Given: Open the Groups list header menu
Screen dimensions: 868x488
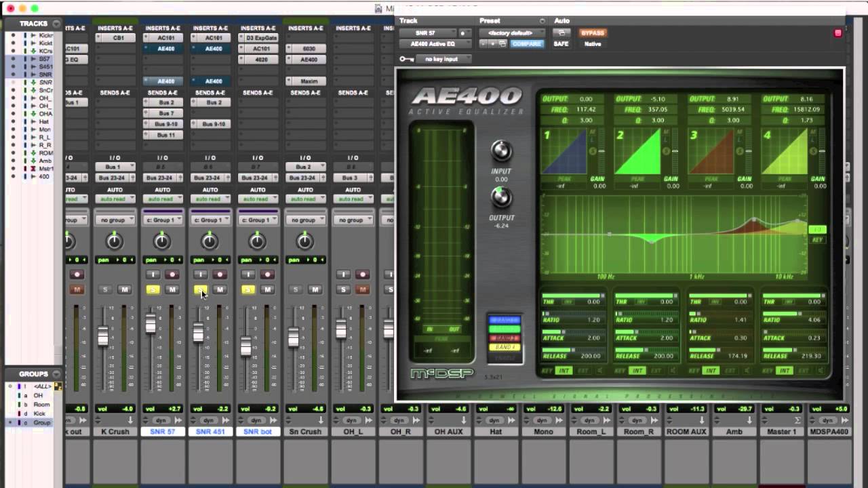Looking at the screenshot, I should [x=57, y=373].
